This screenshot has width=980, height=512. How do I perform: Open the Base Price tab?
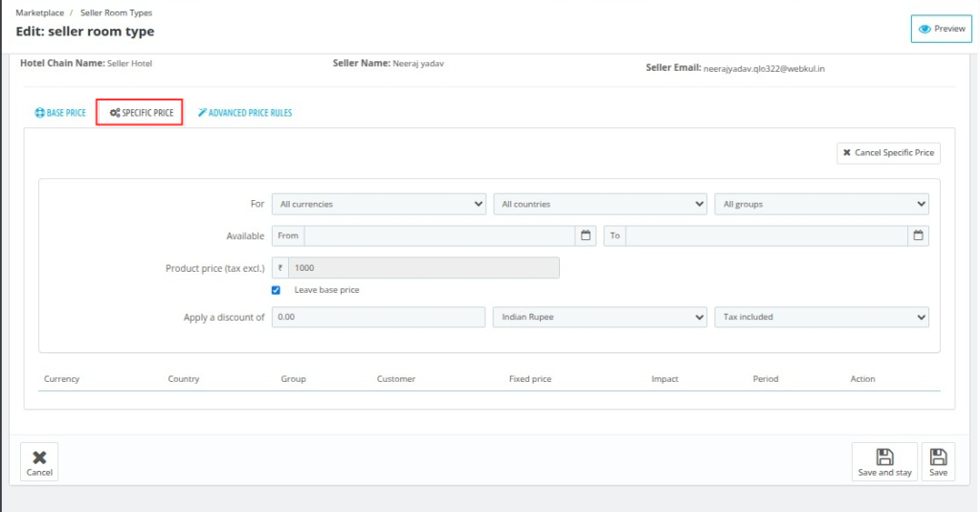point(60,113)
